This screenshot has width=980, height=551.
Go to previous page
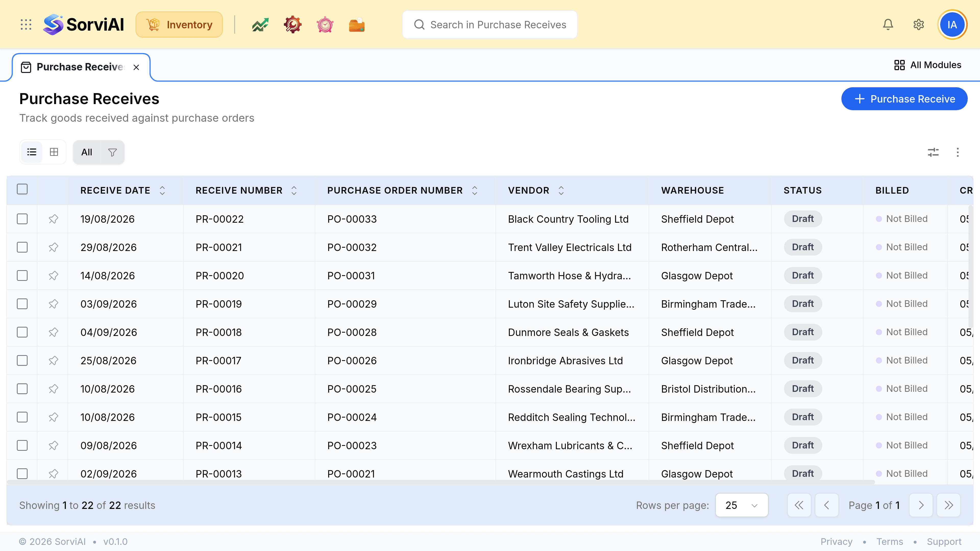(x=827, y=505)
